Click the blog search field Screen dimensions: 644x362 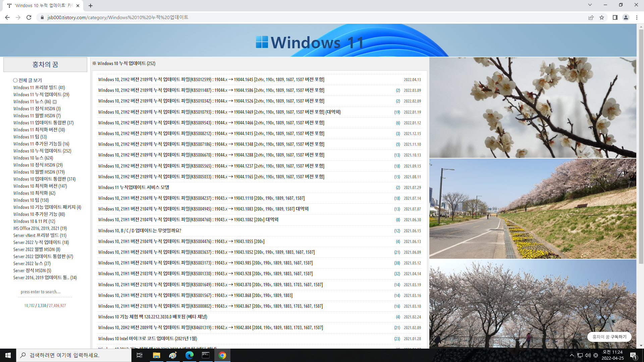[45, 292]
